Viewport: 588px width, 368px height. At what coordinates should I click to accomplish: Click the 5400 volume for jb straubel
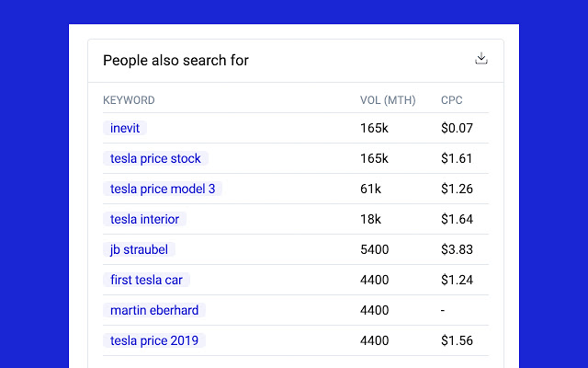tap(375, 249)
